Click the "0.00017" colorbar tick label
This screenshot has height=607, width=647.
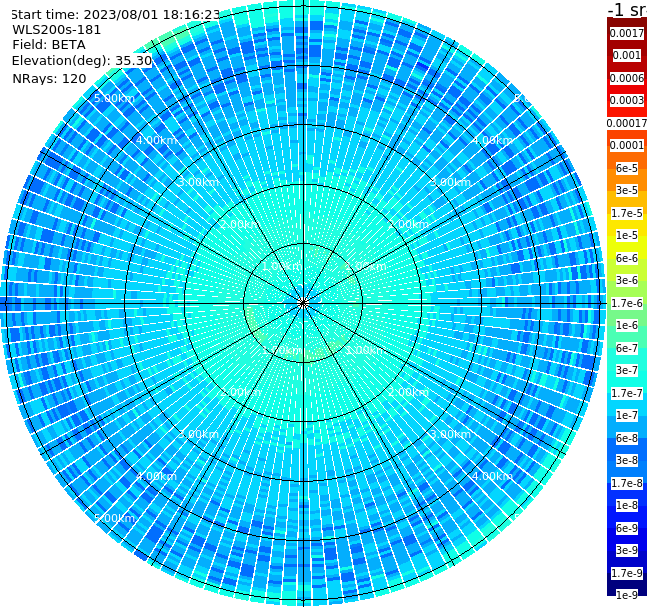627,123
